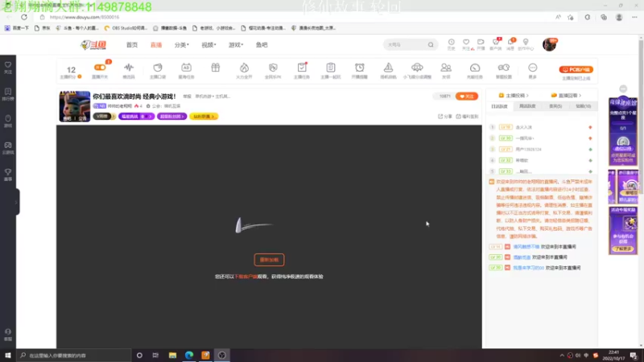Click the 开播 camera icon
This screenshot has height=362, width=644.
click(481, 44)
